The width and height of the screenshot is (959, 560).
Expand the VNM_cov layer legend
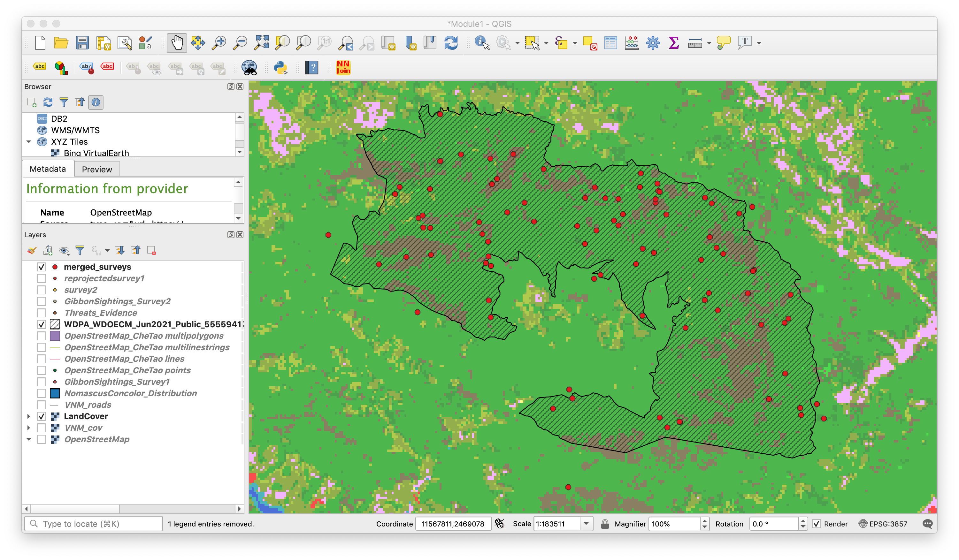point(28,428)
